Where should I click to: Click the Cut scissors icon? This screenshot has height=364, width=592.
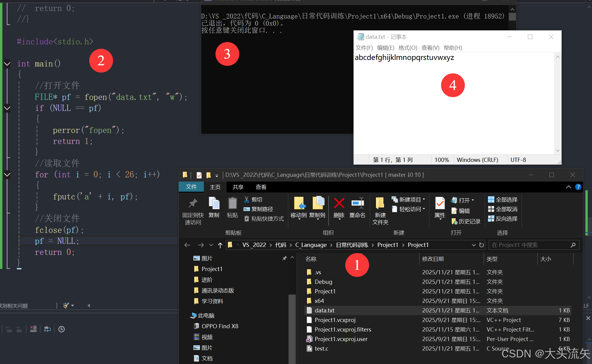tap(246, 199)
